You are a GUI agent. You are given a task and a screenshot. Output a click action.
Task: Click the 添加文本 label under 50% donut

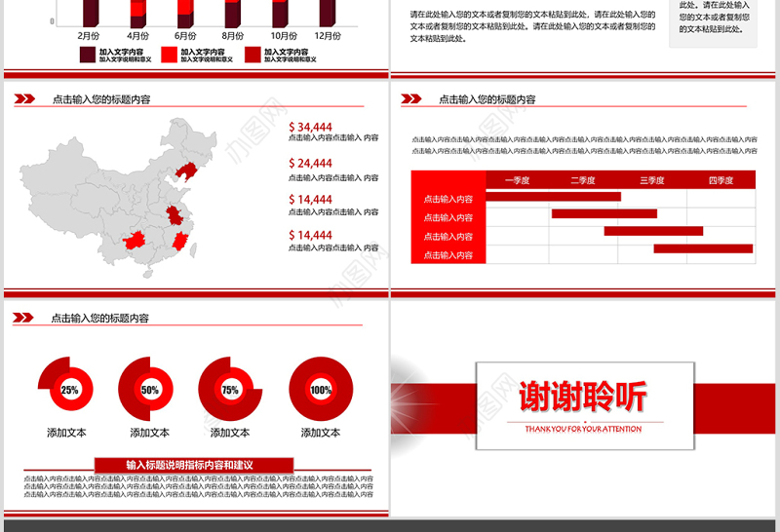(x=150, y=433)
